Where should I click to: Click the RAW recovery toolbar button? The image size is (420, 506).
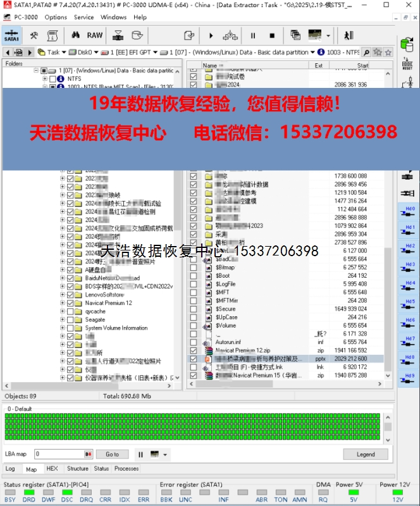pyautogui.click(x=95, y=35)
